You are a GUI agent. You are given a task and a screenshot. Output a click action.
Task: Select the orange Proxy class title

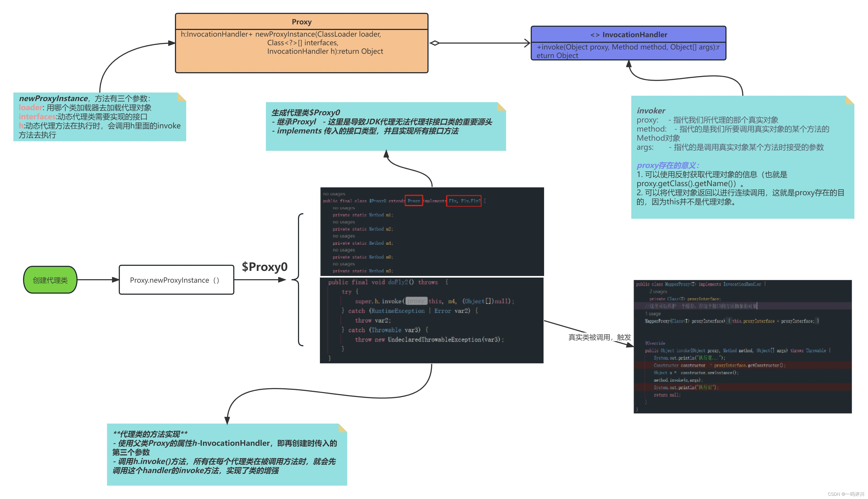click(301, 22)
